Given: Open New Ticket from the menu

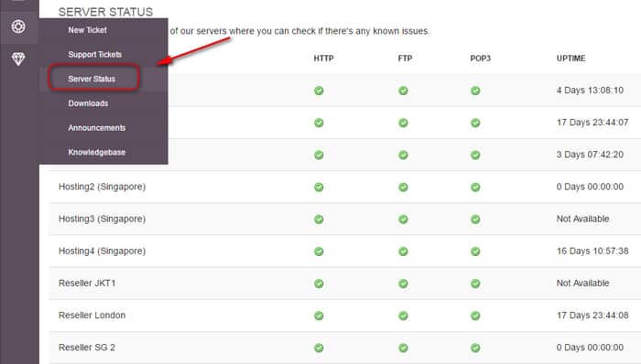Looking at the screenshot, I should [88, 30].
